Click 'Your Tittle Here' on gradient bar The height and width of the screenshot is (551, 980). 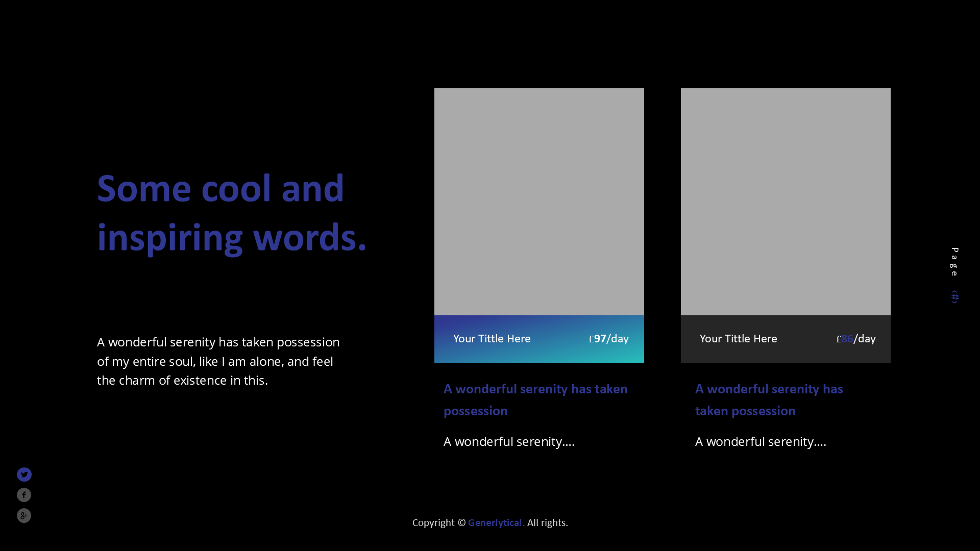[492, 339]
